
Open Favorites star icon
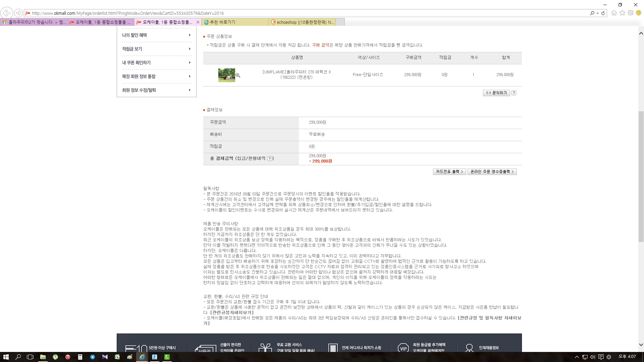coord(623,13)
